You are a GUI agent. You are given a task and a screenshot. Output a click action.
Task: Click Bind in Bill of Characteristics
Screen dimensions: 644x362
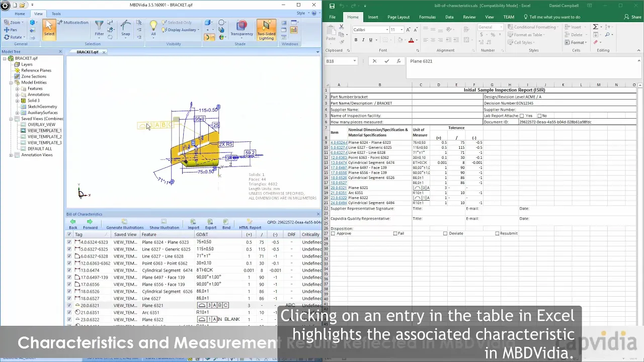(226, 224)
